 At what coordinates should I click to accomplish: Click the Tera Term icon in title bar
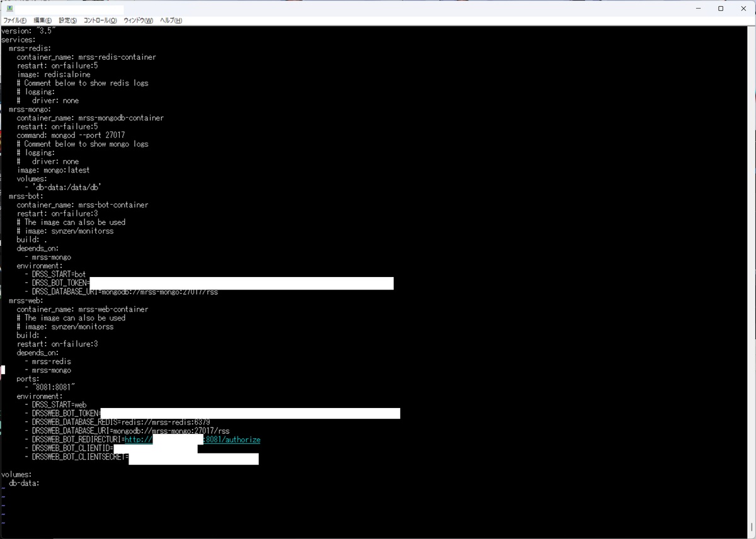[10, 9]
